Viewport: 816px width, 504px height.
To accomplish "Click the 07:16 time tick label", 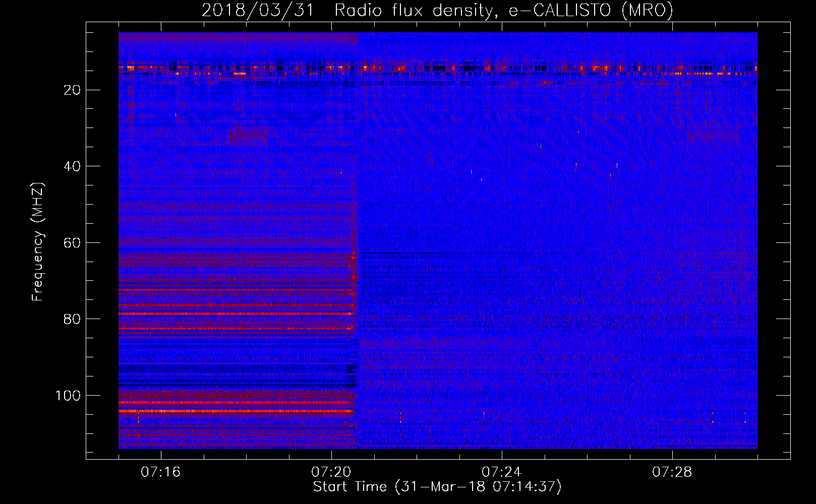I will pyautogui.click(x=160, y=472).
